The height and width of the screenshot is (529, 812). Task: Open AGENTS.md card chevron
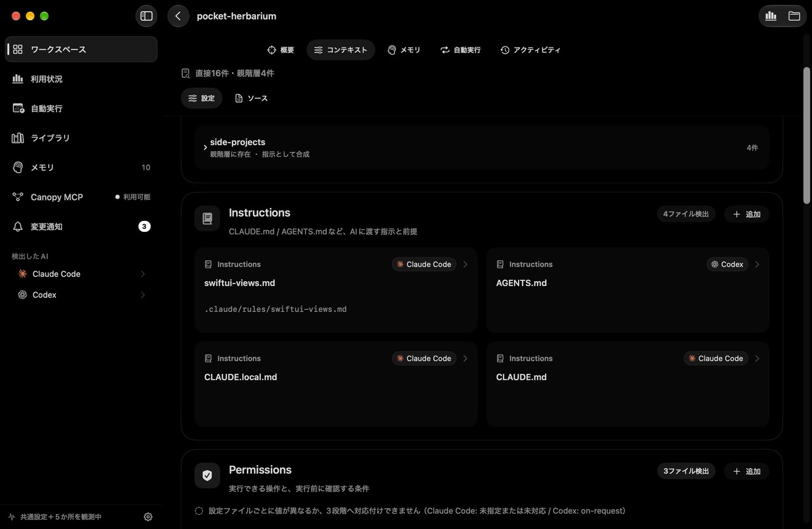pos(757,264)
